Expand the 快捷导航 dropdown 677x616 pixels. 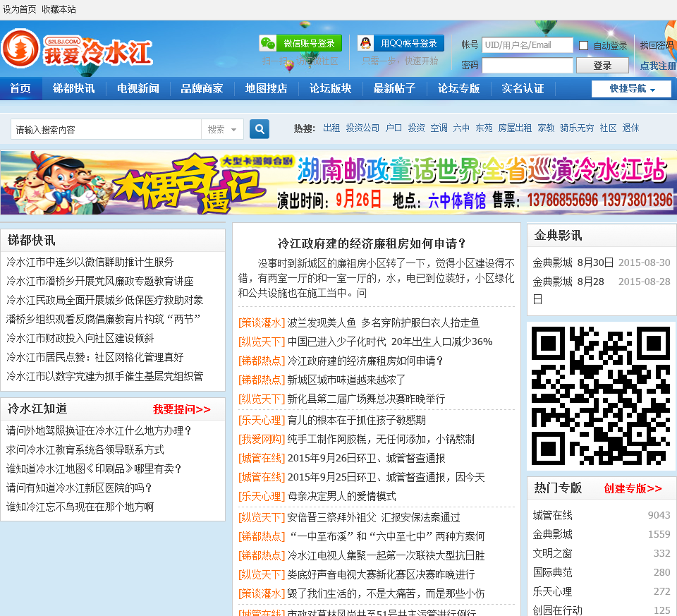point(631,89)
